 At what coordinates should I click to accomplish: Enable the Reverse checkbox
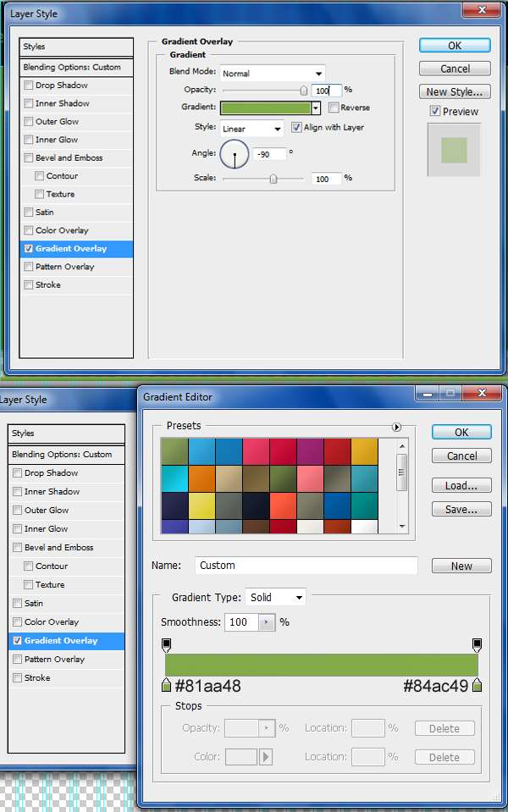click(334, 108)
